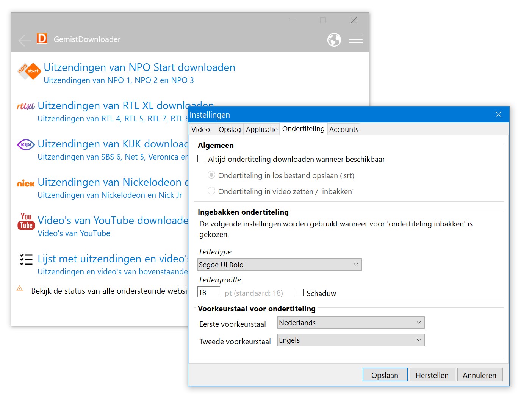The height and width of the screenshot is (398, 532).
Task: Enable 'Altijd ondertiteling downloaden wanneer beschikbaar'
Action: 201,158
